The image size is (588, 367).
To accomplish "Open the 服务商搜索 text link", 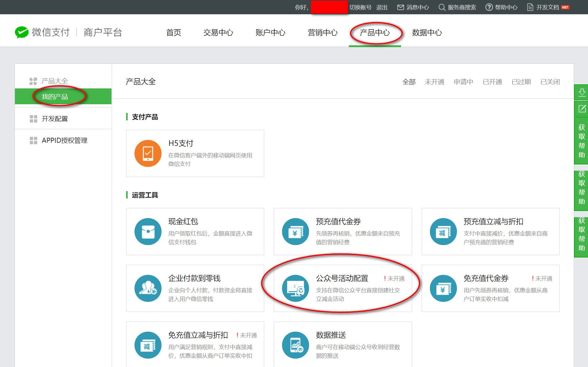I will tap(462, 7).
